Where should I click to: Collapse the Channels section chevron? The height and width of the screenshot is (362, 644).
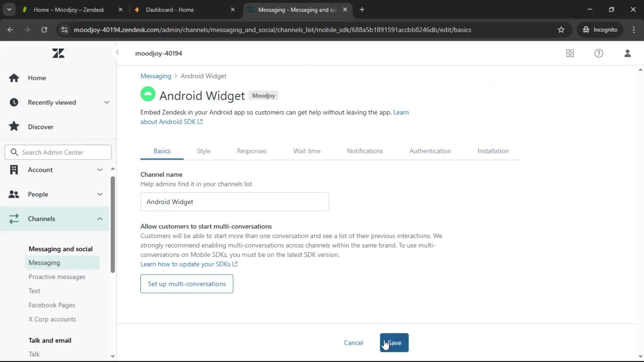point(100,219)
